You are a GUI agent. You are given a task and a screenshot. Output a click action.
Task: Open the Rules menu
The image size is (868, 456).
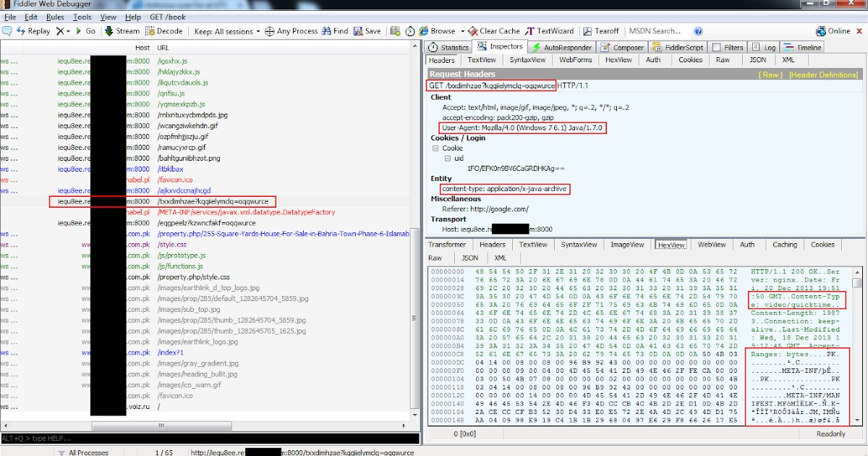click(x=55, y=17)
